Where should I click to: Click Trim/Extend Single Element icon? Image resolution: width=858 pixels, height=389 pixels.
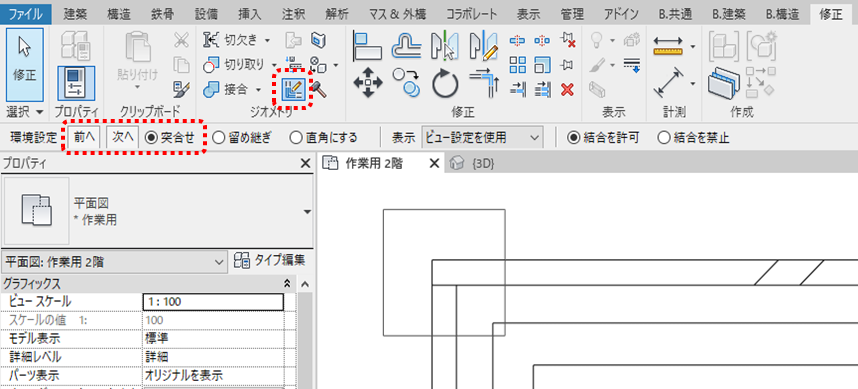pos(517,88)
